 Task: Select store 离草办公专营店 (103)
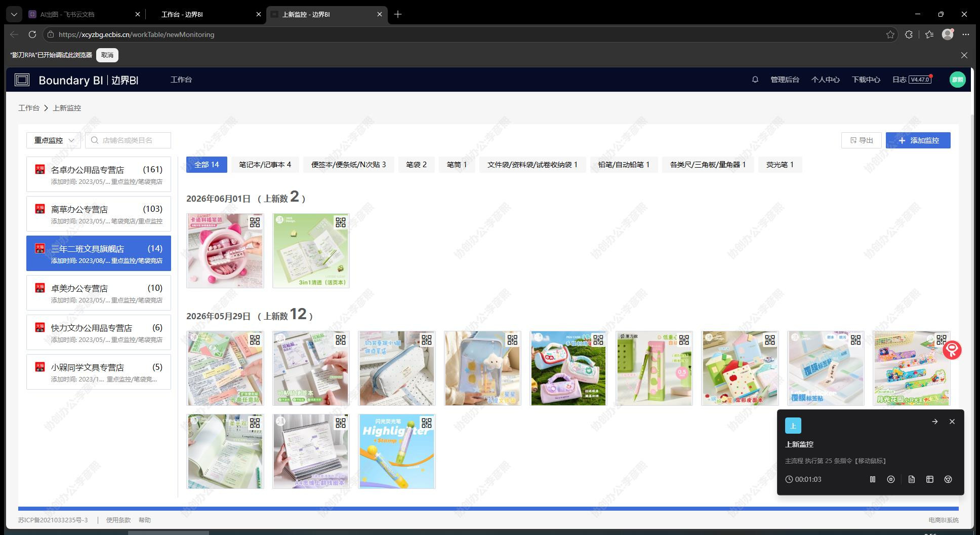click(99, 214)
